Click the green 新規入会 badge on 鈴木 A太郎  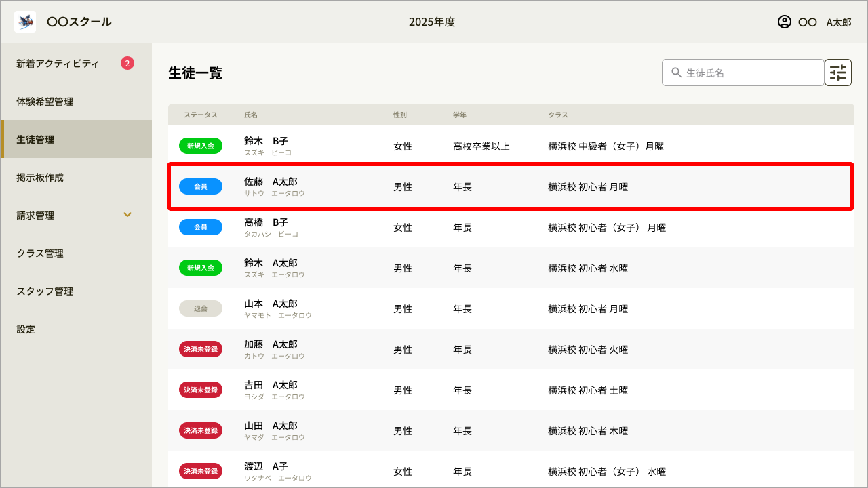201,268
